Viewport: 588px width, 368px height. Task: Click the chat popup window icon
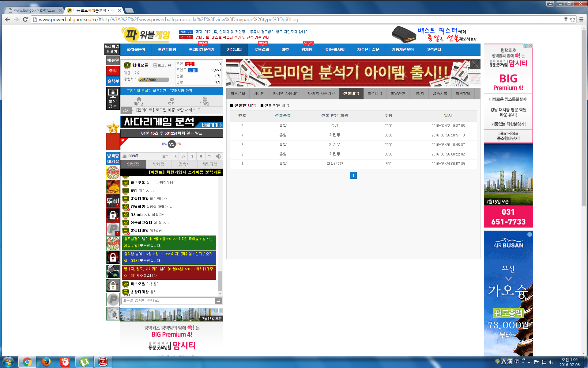[x=174, y=156]
